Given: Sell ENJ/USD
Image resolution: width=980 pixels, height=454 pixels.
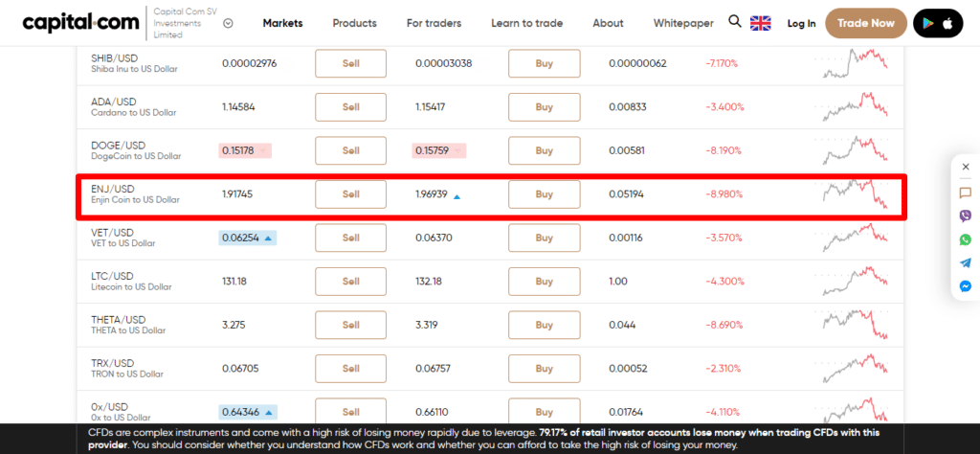Looking at the screenshot, I should coord(350,194).
